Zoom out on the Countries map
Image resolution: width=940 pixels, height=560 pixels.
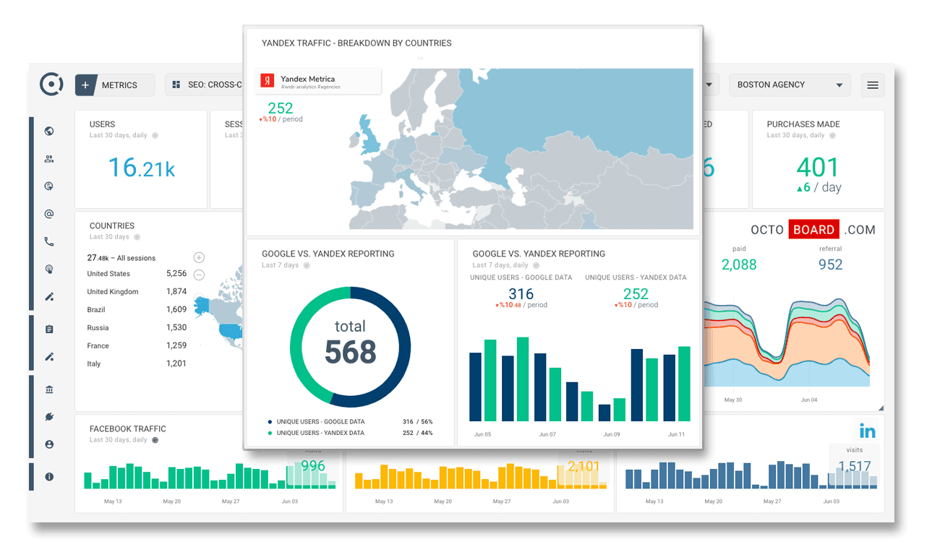(x=199, y=275)
